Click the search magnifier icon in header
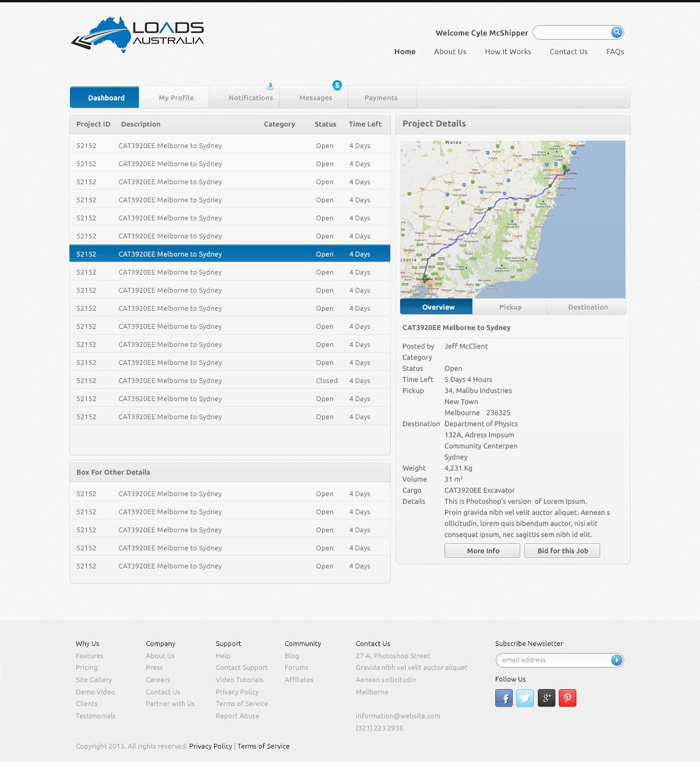This screenshot has height=762, width=700. point(617,32)
